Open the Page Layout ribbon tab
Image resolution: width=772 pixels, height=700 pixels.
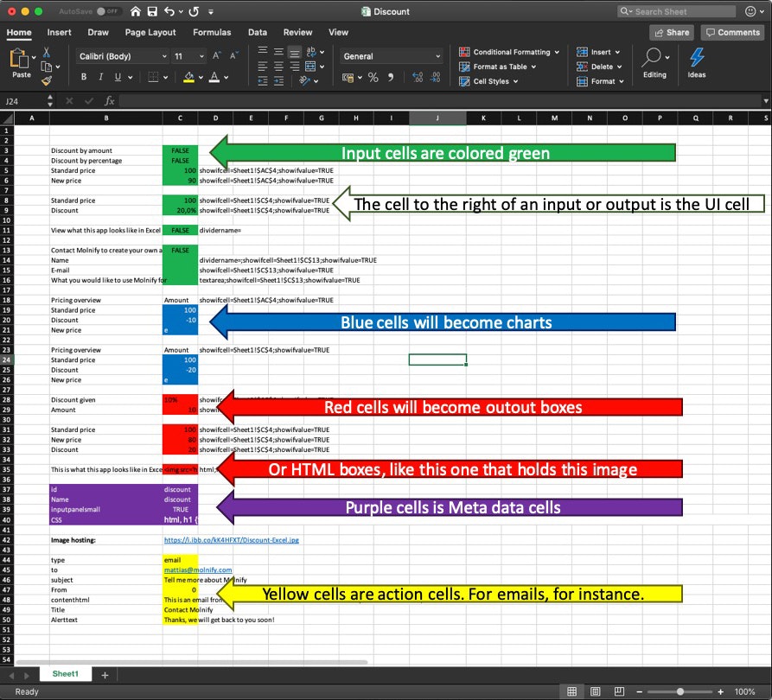point(150,33)
